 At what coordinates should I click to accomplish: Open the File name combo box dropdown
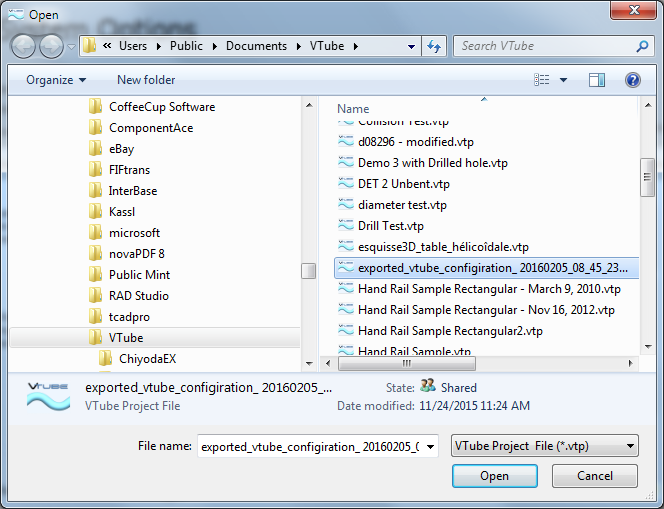[429, 447]
